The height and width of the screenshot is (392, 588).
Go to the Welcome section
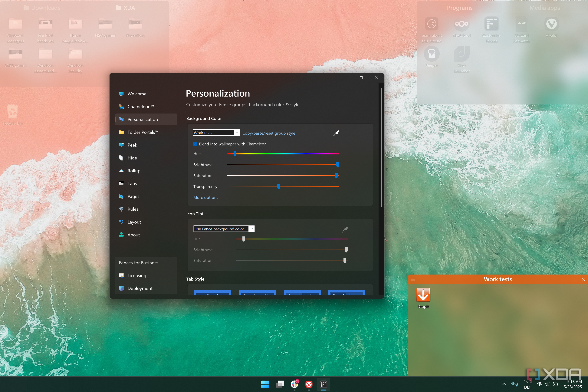146,94
